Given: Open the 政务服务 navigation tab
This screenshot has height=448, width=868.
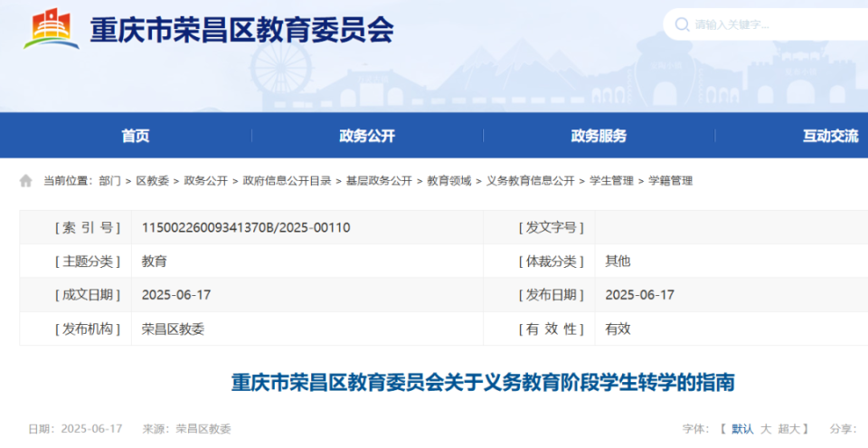Looking at the screenshot, I should tap(599, 136).
